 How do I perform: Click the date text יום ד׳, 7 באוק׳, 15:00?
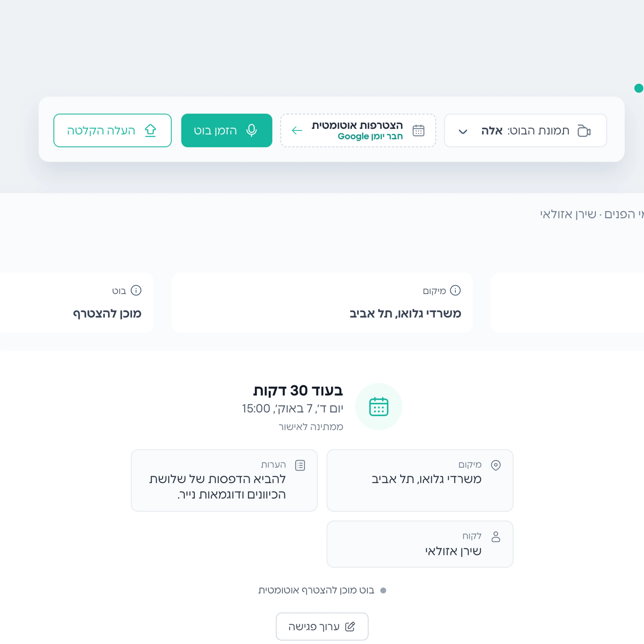tap(292, 408)
